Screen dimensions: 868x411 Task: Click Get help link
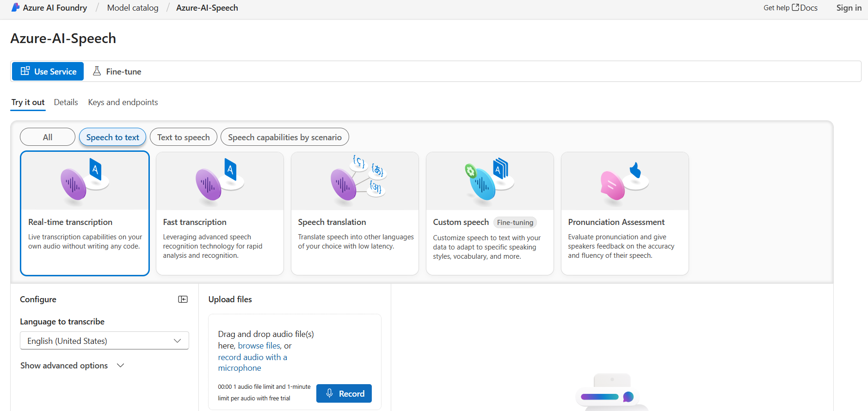coord(776,7)
